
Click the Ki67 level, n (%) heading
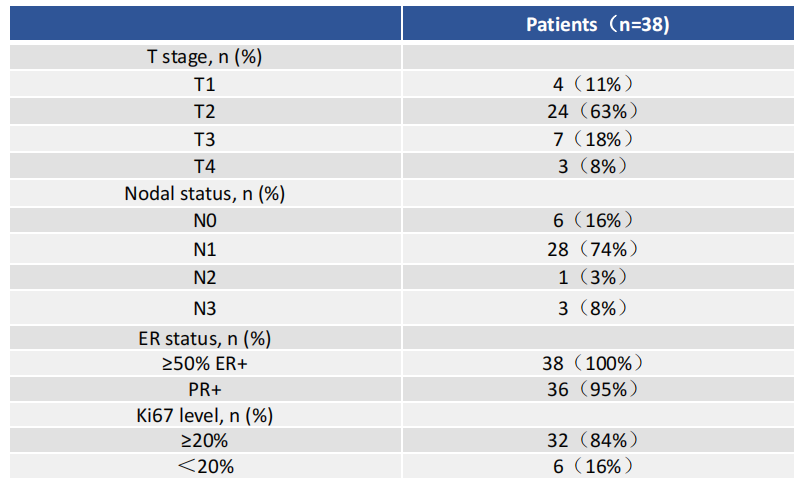[204, 413]
